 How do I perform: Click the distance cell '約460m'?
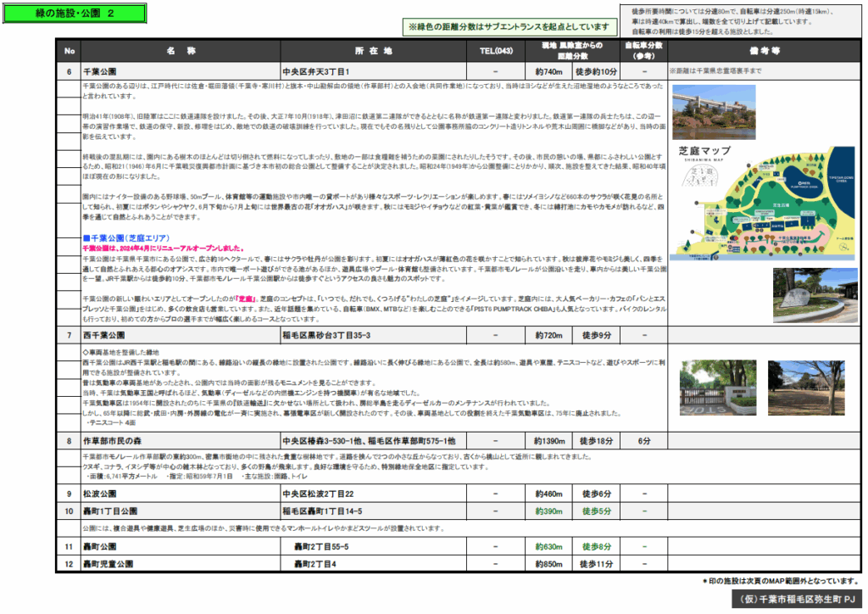point(548,494)
